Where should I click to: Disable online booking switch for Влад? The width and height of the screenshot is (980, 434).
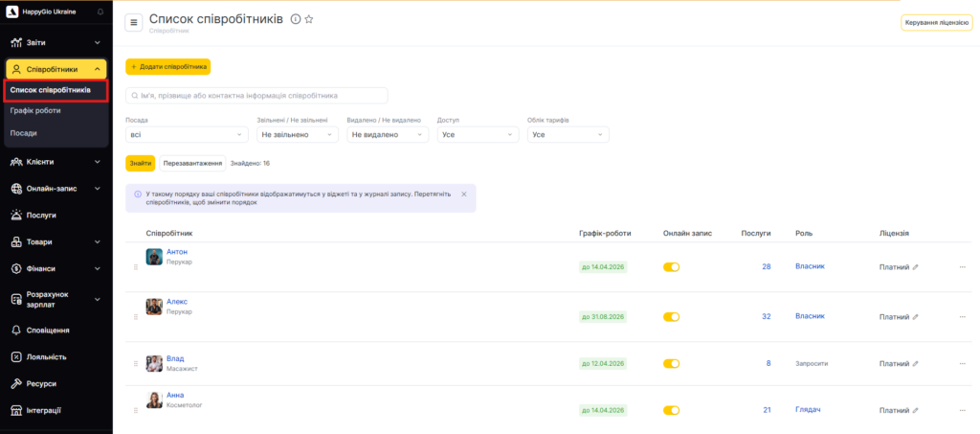pyautogui.click(x=671, y=364)
